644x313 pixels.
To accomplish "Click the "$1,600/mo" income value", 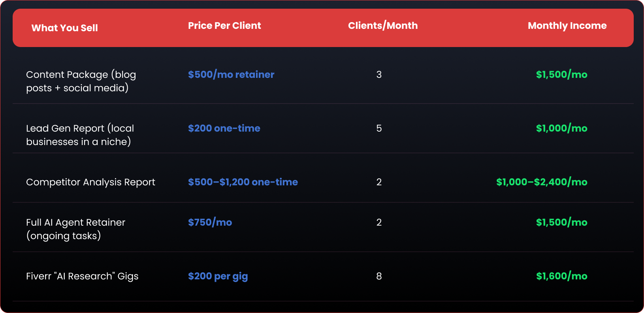I will pos(561,276).
